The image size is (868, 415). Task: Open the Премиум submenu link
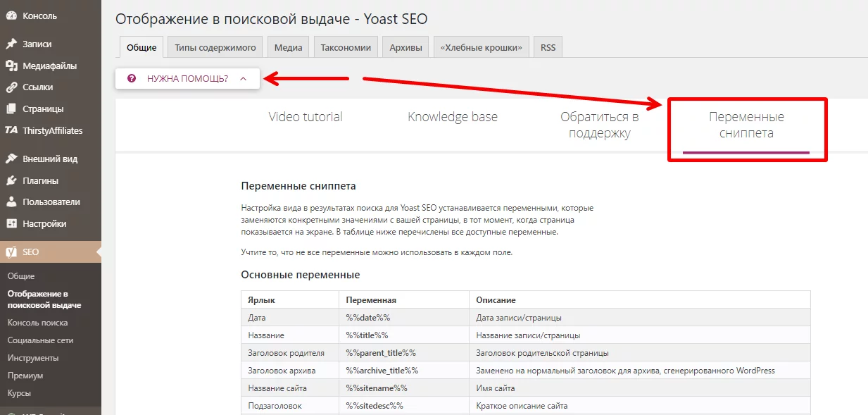point(25,376)
